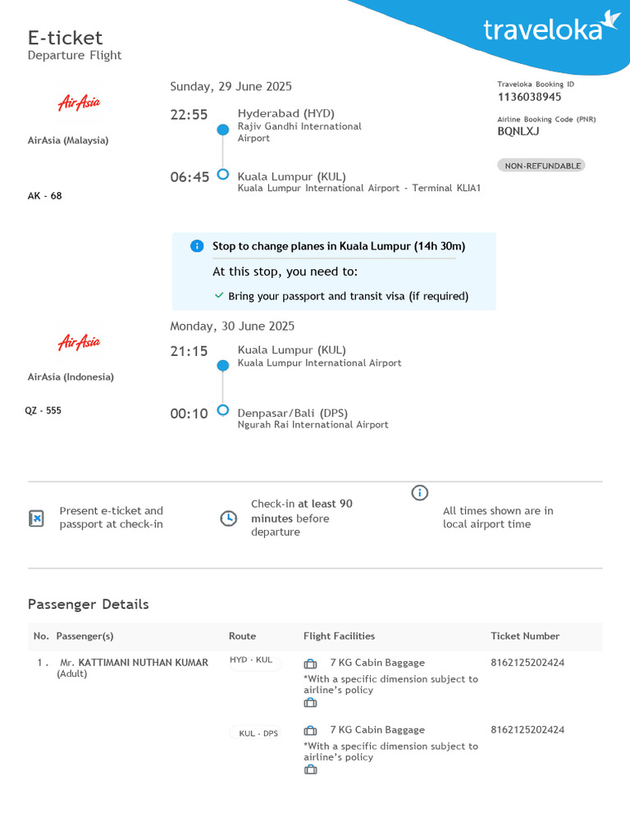This screenshot has height=840, width=630.
Task: Click the NON-REFUNDABLE badge
Action: tap(541, 166)
